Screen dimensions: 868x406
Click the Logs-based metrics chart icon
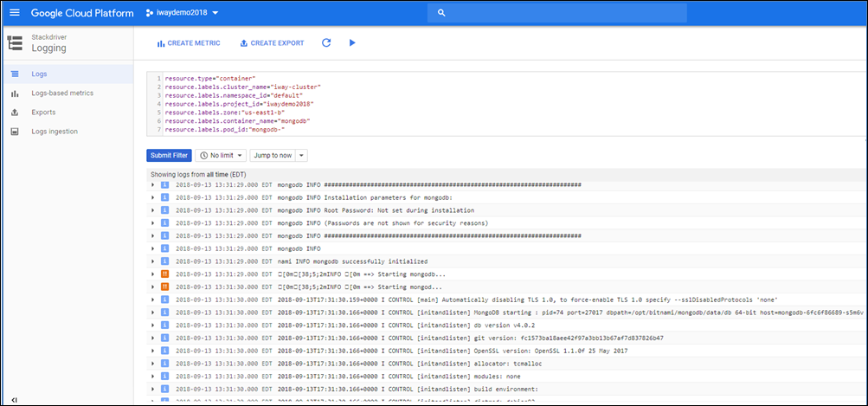point(15,93)
